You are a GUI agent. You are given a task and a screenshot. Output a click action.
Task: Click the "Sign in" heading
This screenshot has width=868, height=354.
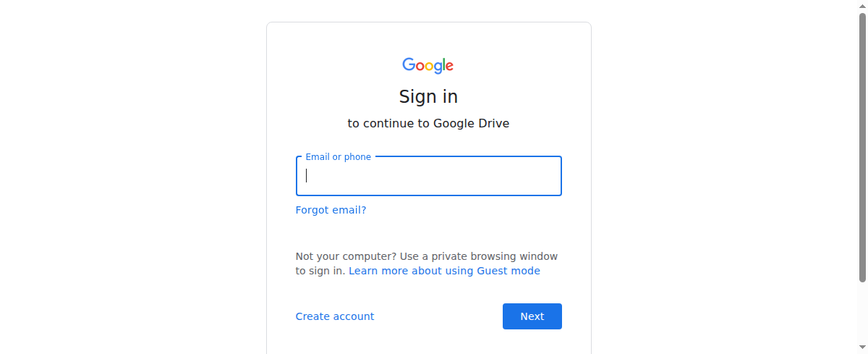[428, 96]
